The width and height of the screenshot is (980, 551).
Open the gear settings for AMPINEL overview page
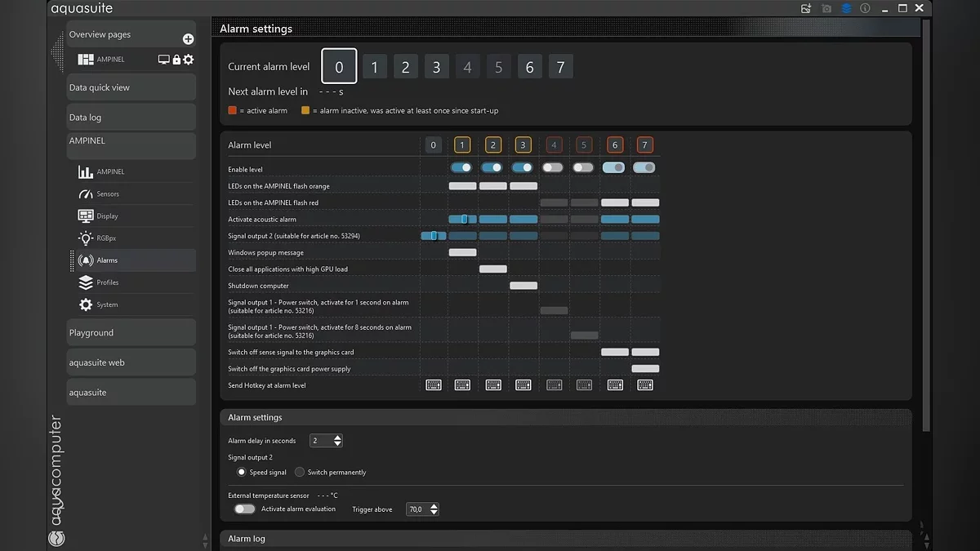[x=189, y=60]
